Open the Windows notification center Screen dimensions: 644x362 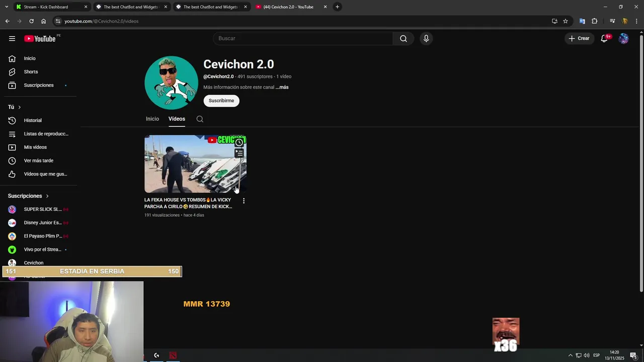633,355
